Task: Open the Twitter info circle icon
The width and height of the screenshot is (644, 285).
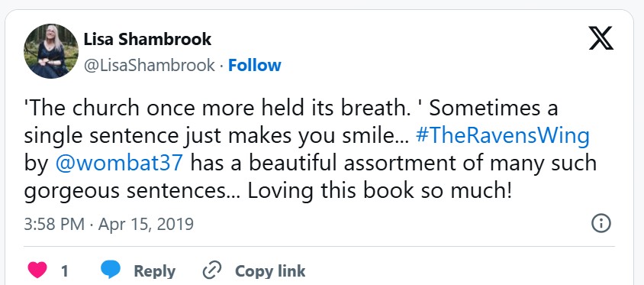Action: pyautogui.click(x=601, y=224)
